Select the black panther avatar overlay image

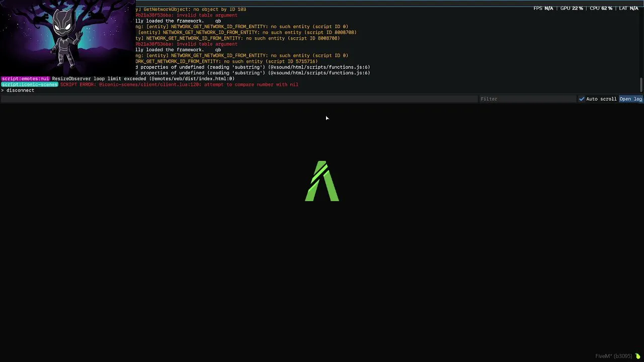67,38
